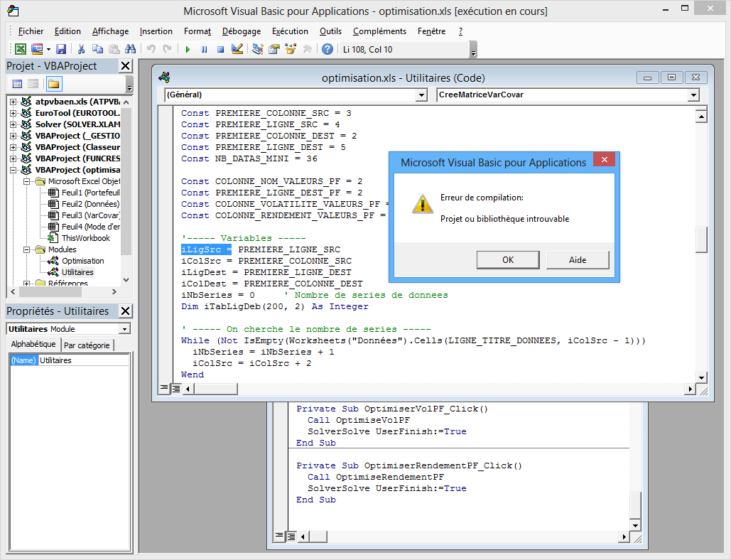
Task: Open Find with the binoculars icon
Action: pyautogui.click(x=130, y=49)
